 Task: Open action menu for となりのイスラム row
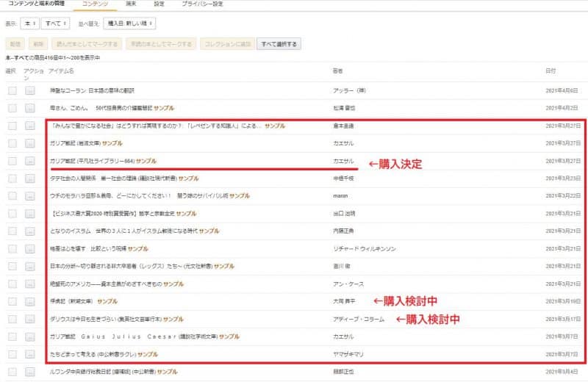pos(30,231)
